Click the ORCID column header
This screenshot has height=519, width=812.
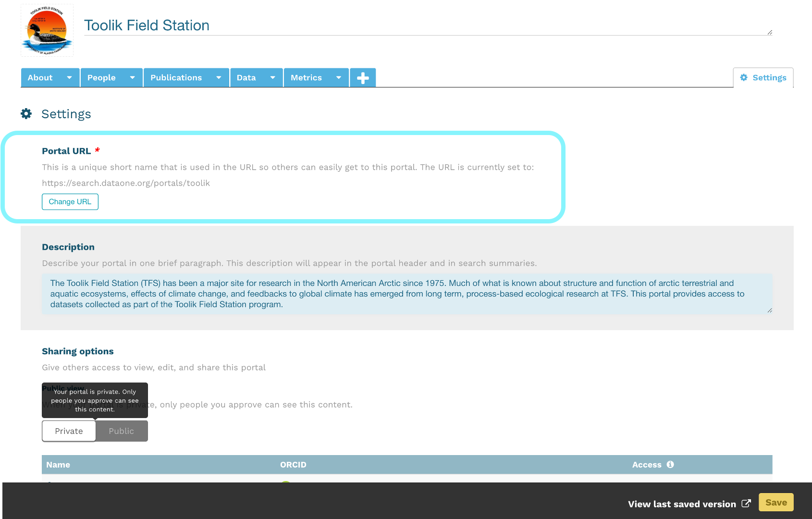[293, 465]
